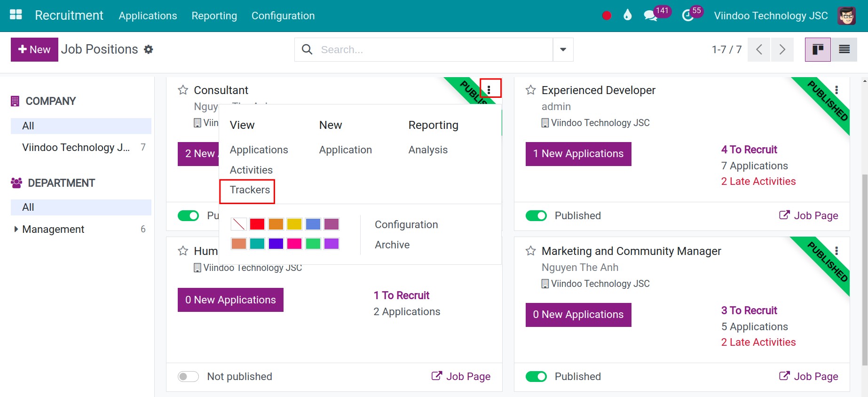Switch to List view

click(844, 49)
